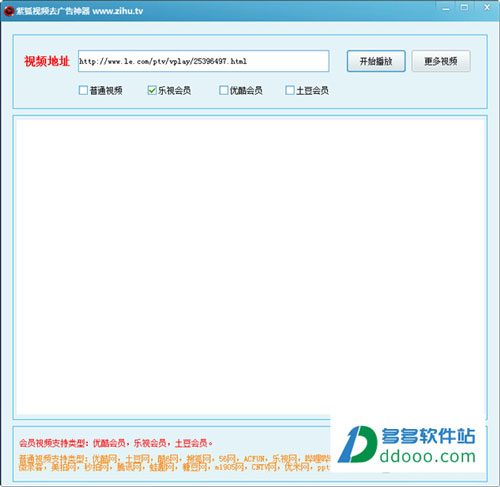Viewport: 500px width, 487px height.
Task: Click the 会员视频支持类型 info text
Action: pyautogui.click(x=116, y=443)
